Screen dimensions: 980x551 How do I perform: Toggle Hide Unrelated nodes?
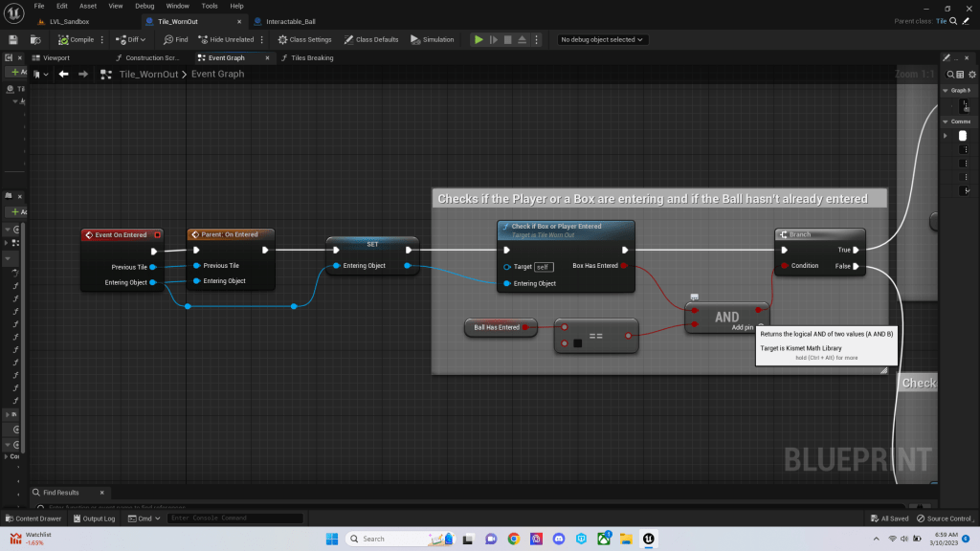coord(226,39)
